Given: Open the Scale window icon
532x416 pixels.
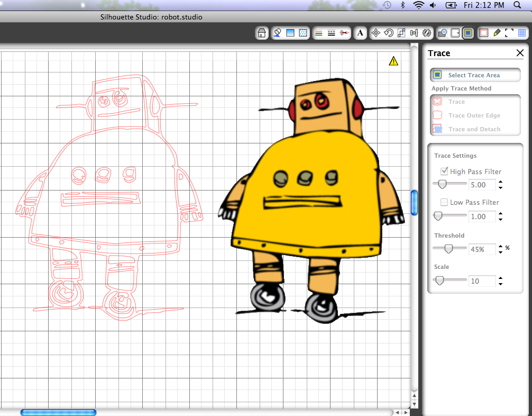Looking at the screenshot, I should [x=401, y=33].
